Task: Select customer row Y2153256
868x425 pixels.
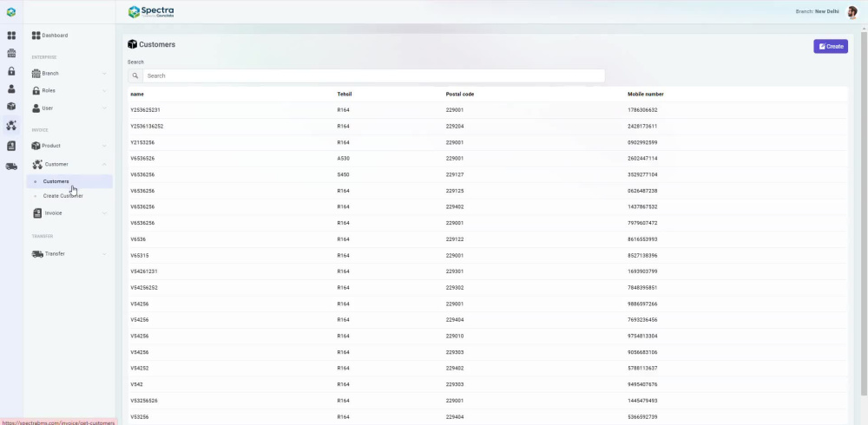Action: [487, 143]
